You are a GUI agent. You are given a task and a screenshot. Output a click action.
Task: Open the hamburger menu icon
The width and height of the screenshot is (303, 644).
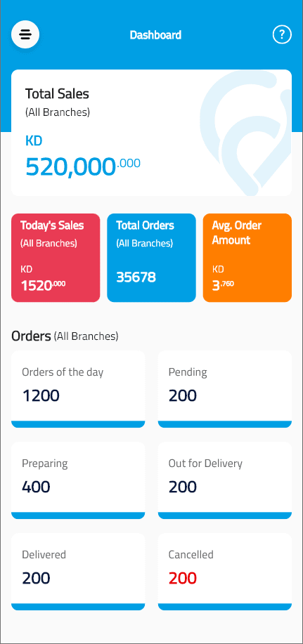pyautogui.click(x=25, y=34)
